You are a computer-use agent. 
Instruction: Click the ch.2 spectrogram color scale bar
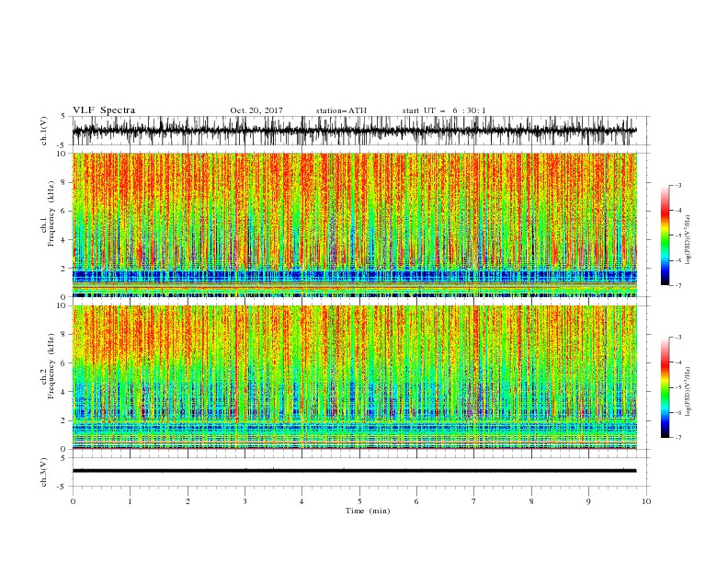(665, 387)
